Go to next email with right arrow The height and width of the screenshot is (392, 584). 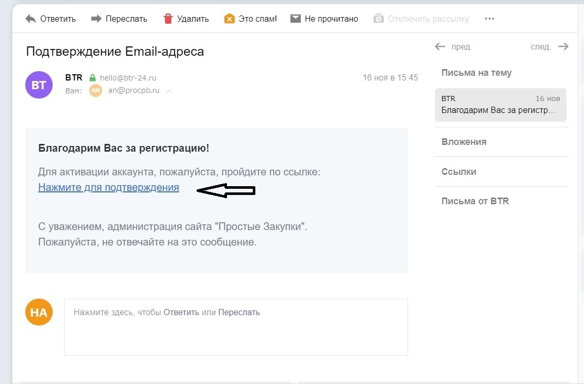[x=563, y=46]
